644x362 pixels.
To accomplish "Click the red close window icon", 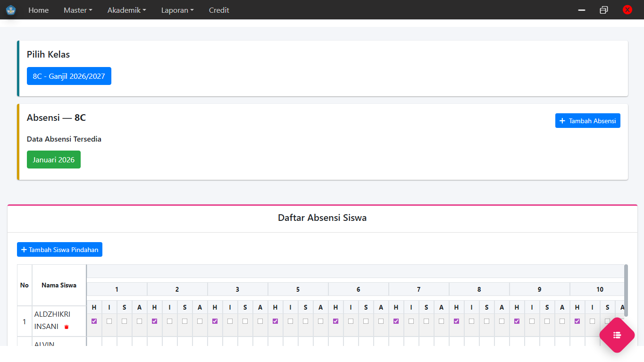I will tap(627, 10).
